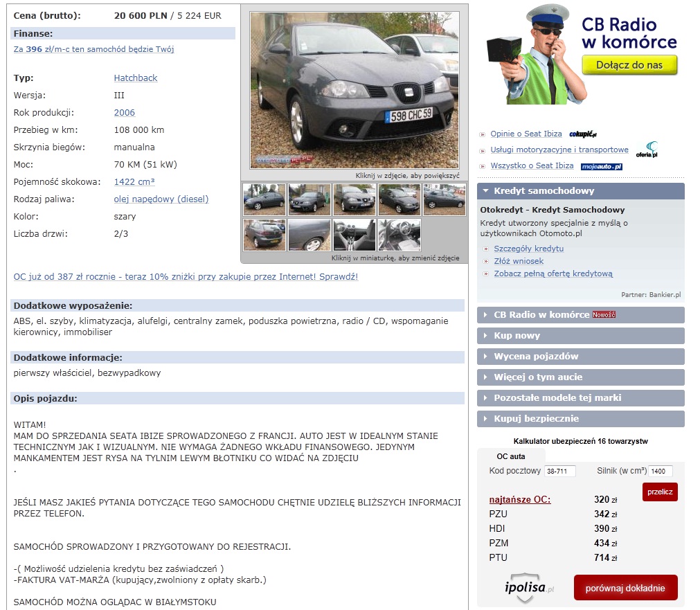Viewport: 700px width, 610px height.
Task: Click the Kod pocztowy input field
Action: (560, 471)
